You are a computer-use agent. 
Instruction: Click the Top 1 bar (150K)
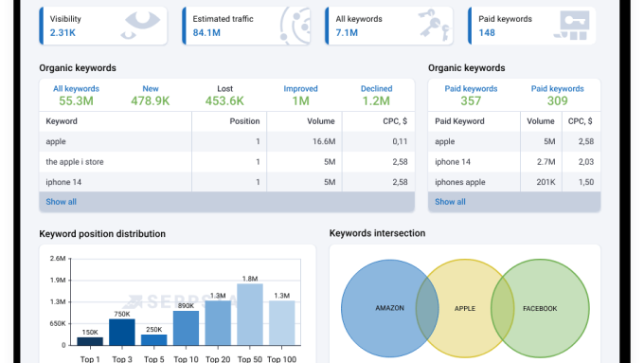click(x=90, y=341)
